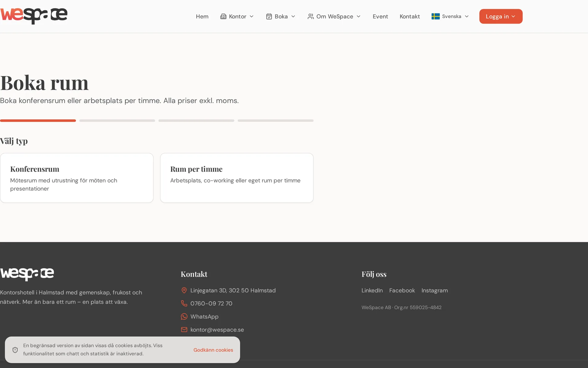Image resolution: width=588 pixels, height=368 pixels.
Task: Expand the Om WeSpace dropdown chevron
Action: [x=359, y=16]
